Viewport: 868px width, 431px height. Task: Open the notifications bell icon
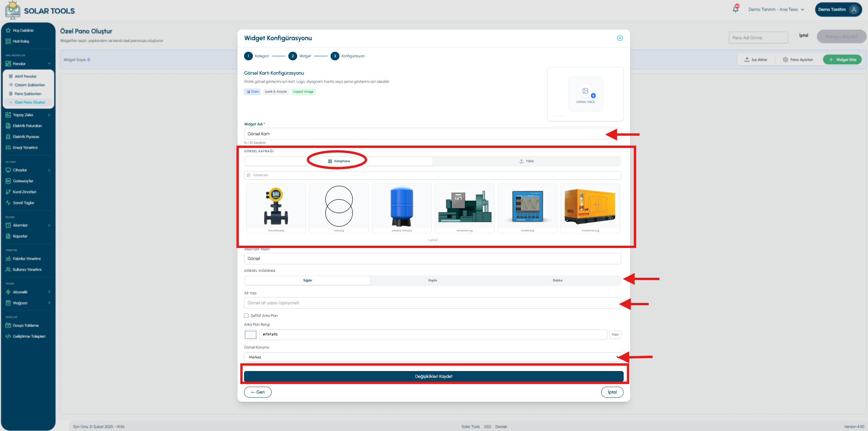(735, 9)
